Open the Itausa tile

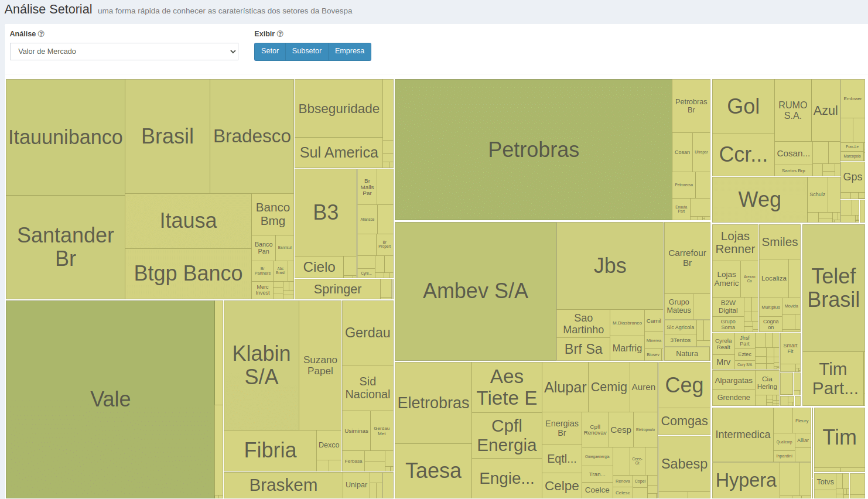click(x=189, y=221)
